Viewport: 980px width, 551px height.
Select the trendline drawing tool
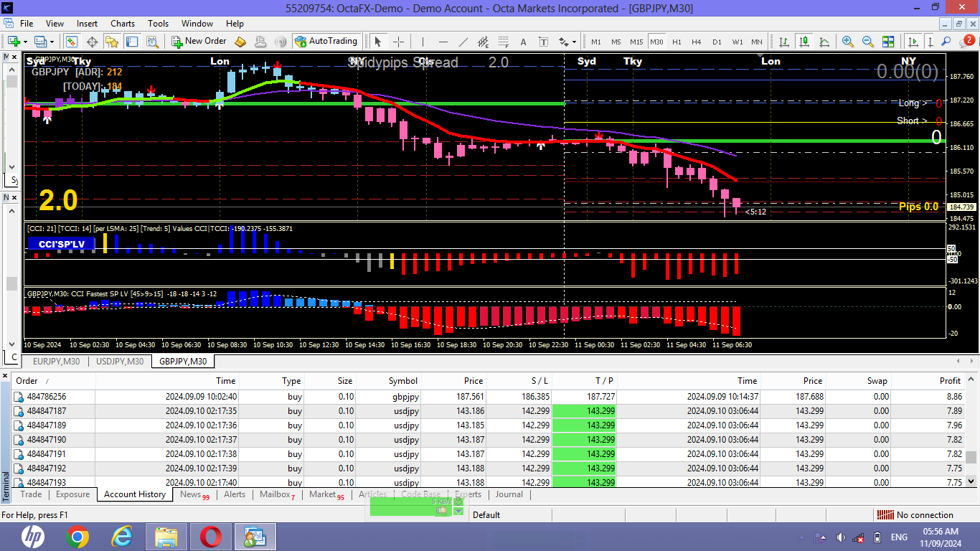point(463,42)
